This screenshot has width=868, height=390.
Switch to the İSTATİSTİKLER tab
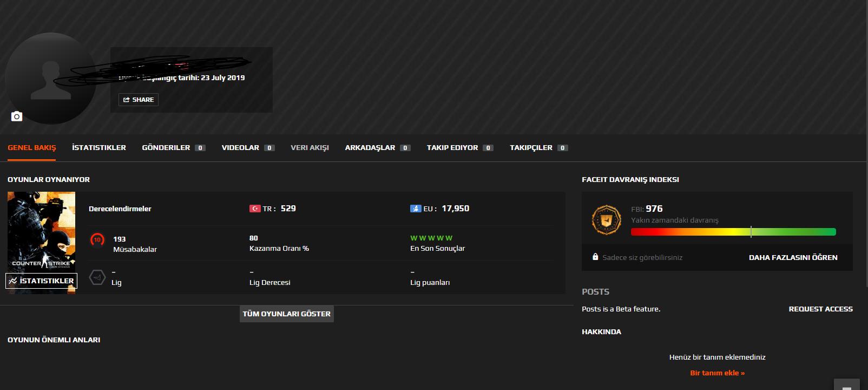click(99, 147)
